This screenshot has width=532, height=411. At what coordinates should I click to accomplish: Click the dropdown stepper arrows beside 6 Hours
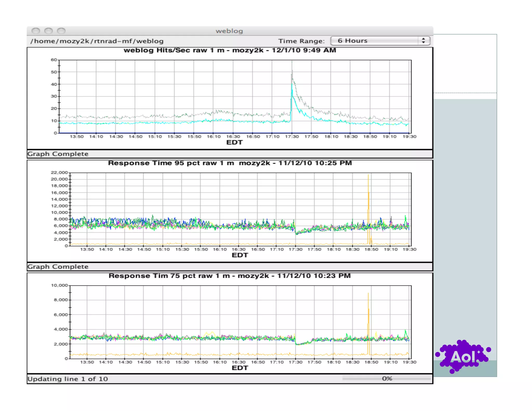tap(423, 41)
